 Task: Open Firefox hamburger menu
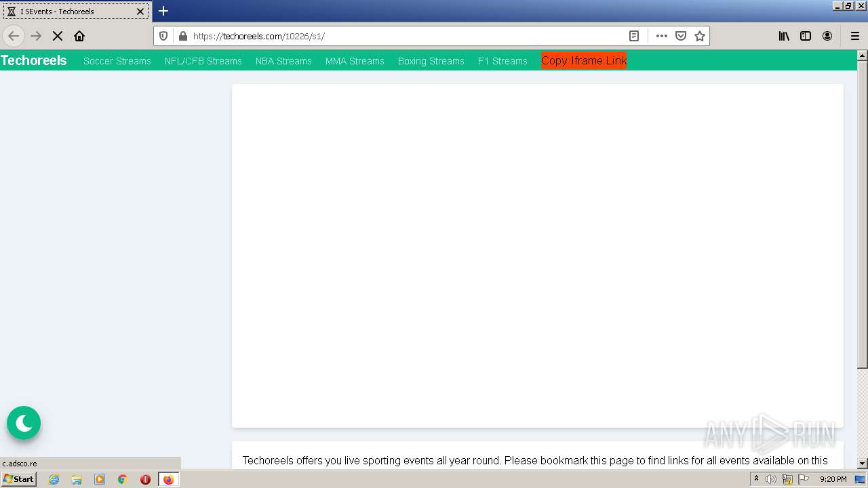pos(855,36)
